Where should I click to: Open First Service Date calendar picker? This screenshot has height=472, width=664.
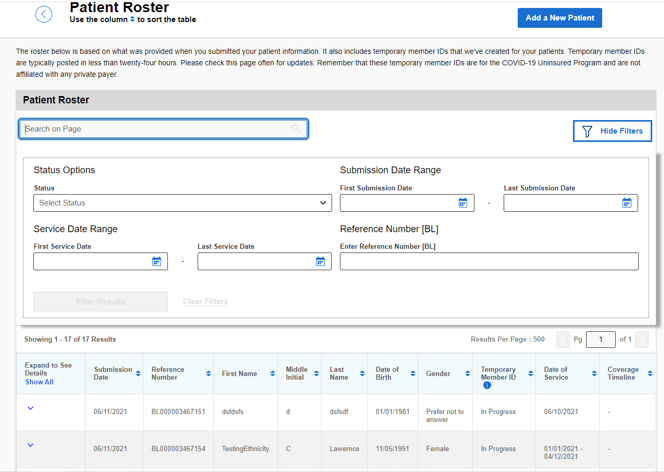pyautogui.click(x=157, y=262)
